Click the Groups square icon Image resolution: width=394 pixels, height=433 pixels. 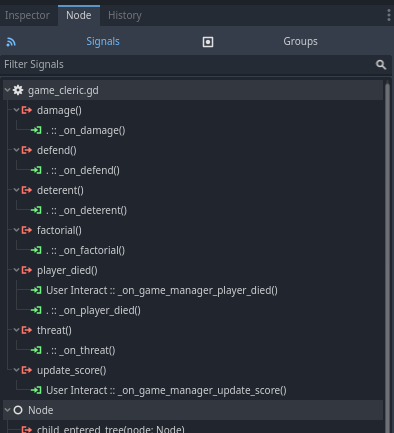(x=208, y=42)
